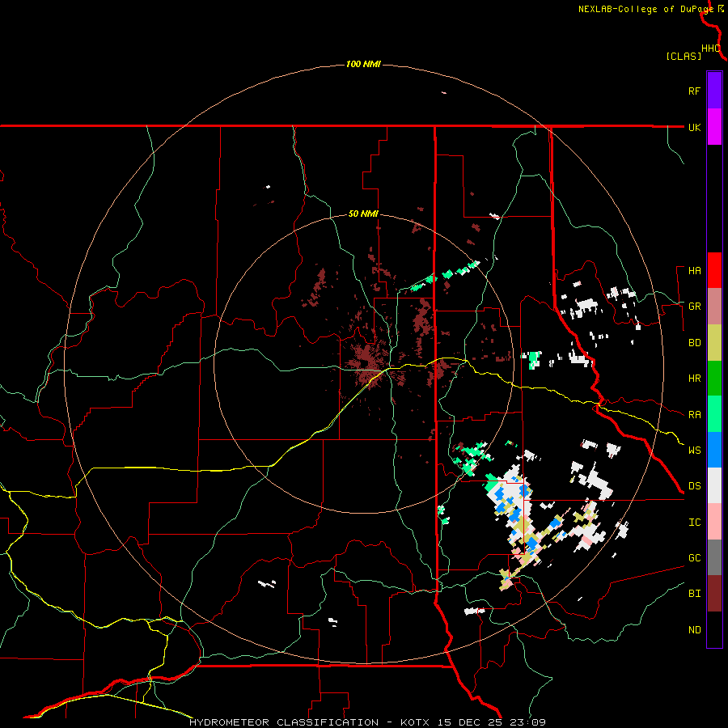Click the ND legend label
Image resolution: width=728 pixels, height=728 pixels.
point(694,630)
